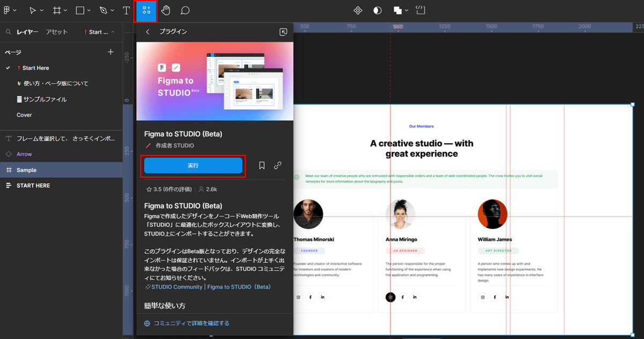The height and width of the screenshot is (339, 644).
Task: Open the Frame tool options dropdown arrow
Action: coord(65,11)
